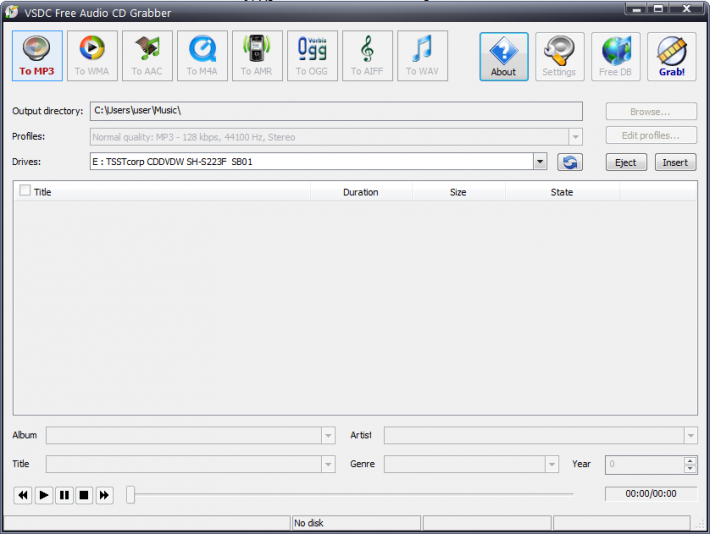The image size is (710, 534).
Task: Click the No disk status text
Action: tap(309, 523)
